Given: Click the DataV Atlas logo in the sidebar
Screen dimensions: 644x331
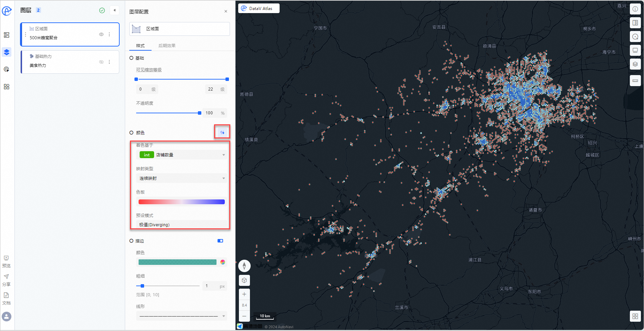Looking at the screenshot, I should (7, 11).
